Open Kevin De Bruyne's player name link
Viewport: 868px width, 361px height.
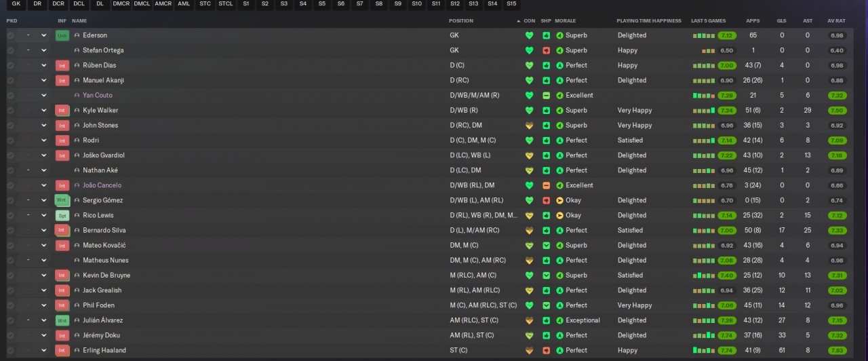pos(106,275)
